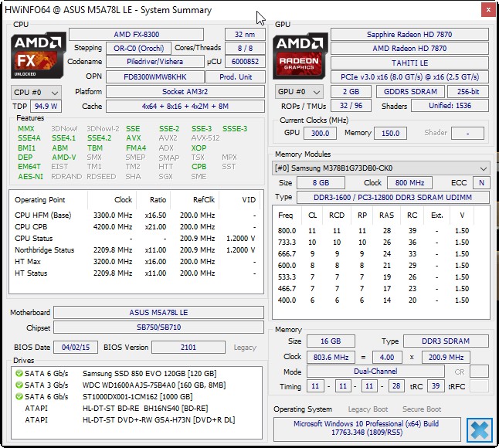Click the GPU Memory clock 150.0 value

click(390, 133)
